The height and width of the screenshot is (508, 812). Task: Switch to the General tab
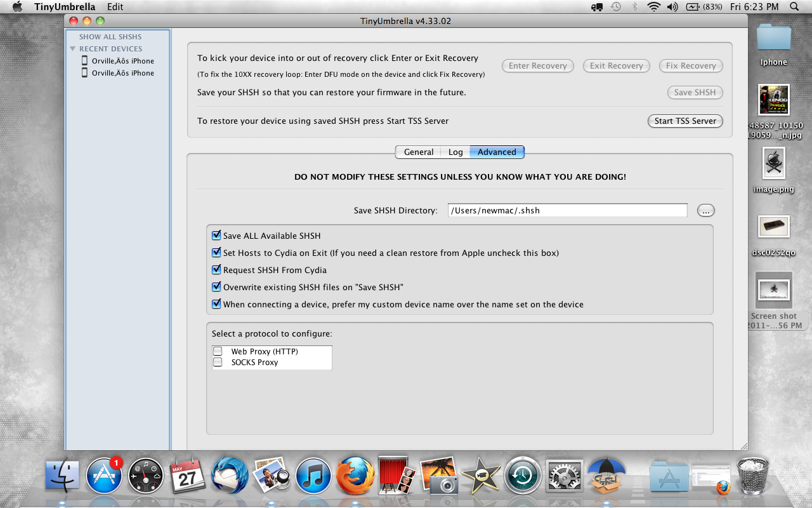pyautogui.click(x=419, y=152)
